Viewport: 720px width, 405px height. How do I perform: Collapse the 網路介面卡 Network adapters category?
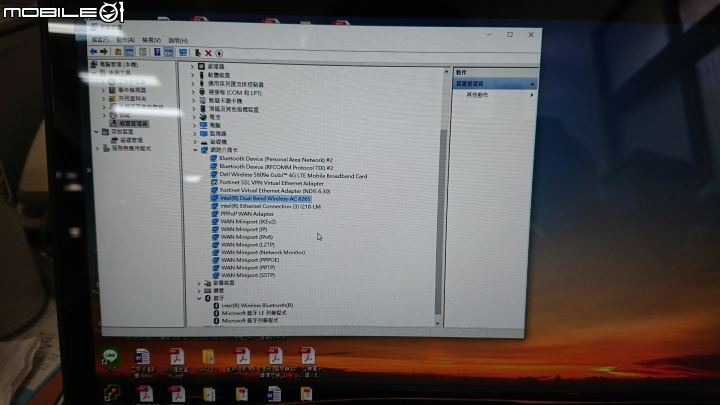(x=196, y=150)
